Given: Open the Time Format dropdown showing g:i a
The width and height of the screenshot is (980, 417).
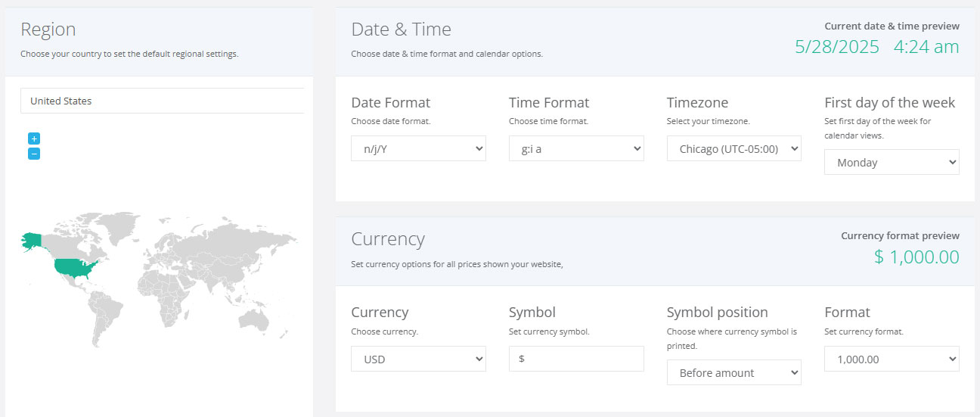Looking at the screenshot, I should [x=576, y=148].
